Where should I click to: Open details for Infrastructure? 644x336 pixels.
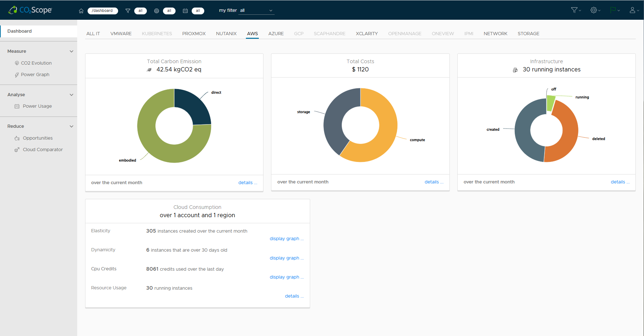tap(620, 182)
